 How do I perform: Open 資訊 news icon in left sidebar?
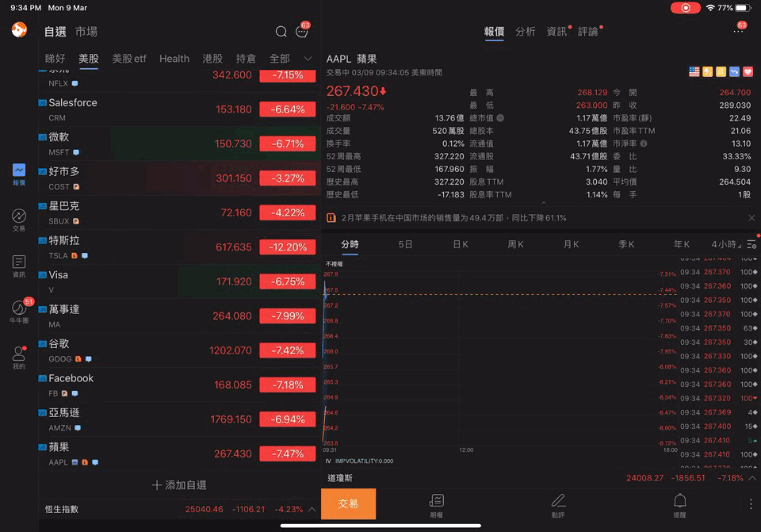coord(19,266)
